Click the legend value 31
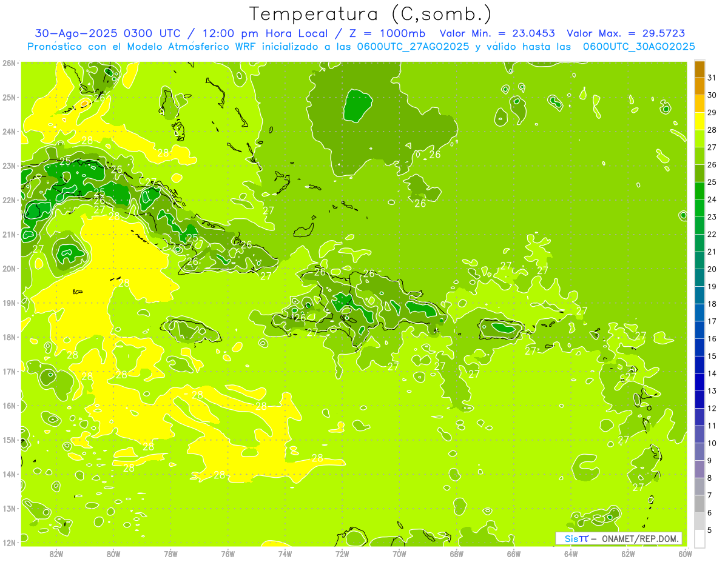Screen dimensions: 728x562 [712, 78]
